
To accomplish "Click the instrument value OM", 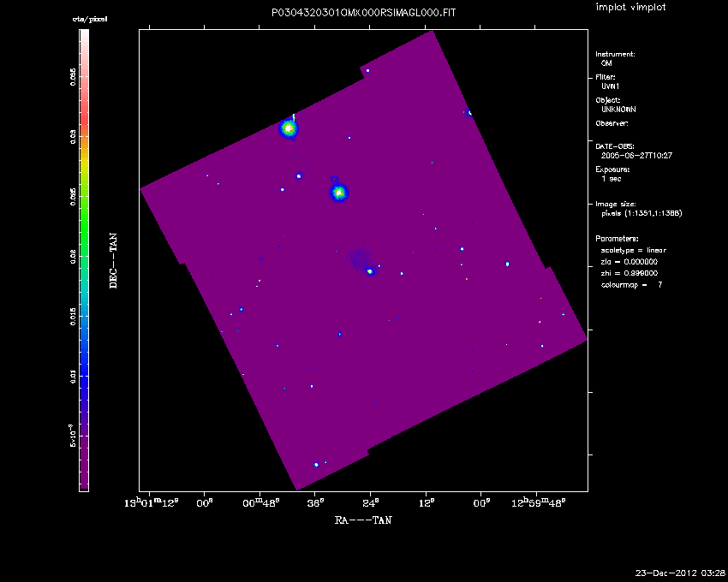I will [x=606, y=63].
